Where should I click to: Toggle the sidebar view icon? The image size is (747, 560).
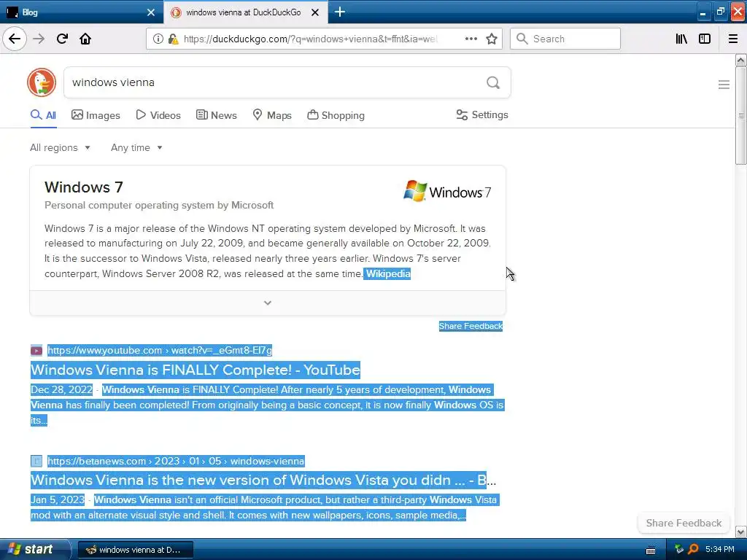pos(705,39)
